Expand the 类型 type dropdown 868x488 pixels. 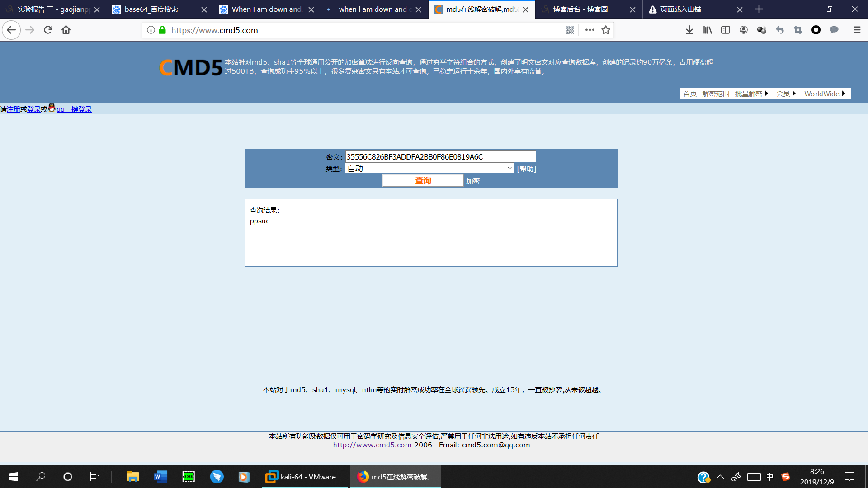pos(429,168)
